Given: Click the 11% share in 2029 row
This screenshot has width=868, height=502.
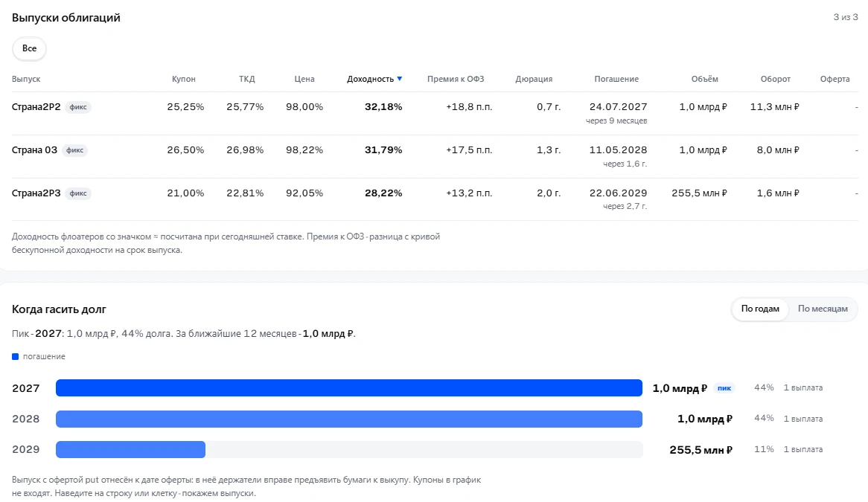Looking at the screenshot, I should (764, 449).
